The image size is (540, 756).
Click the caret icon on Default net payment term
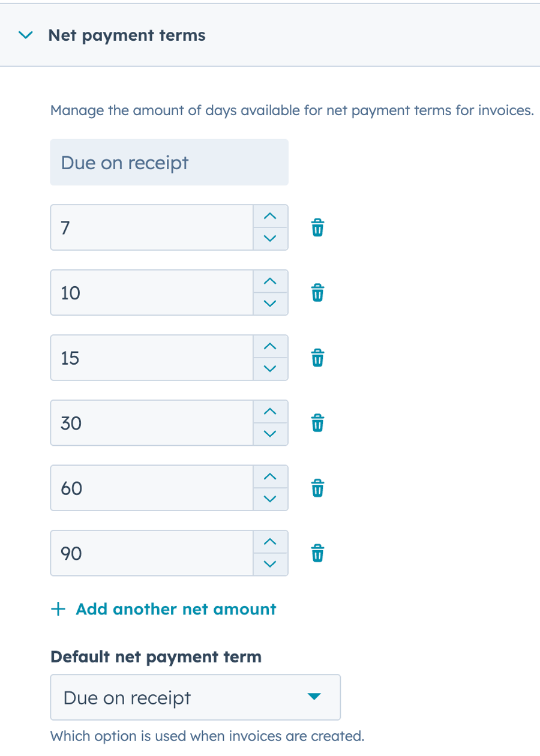coord(314,697)
